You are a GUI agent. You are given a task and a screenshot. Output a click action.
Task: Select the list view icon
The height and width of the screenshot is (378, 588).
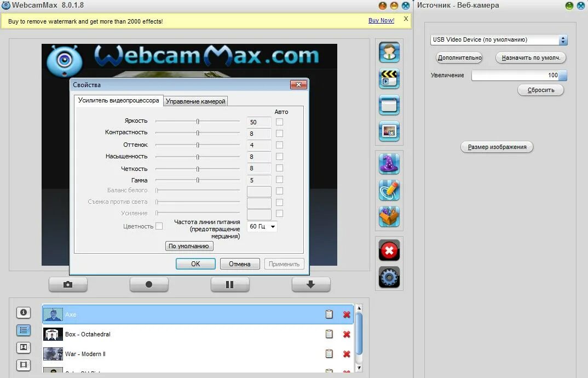tap(23, 330)
